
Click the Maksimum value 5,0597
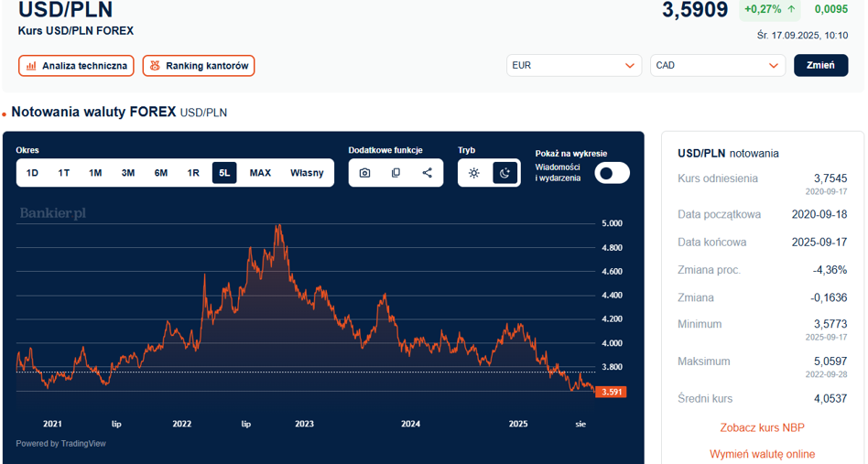point(830,361)
